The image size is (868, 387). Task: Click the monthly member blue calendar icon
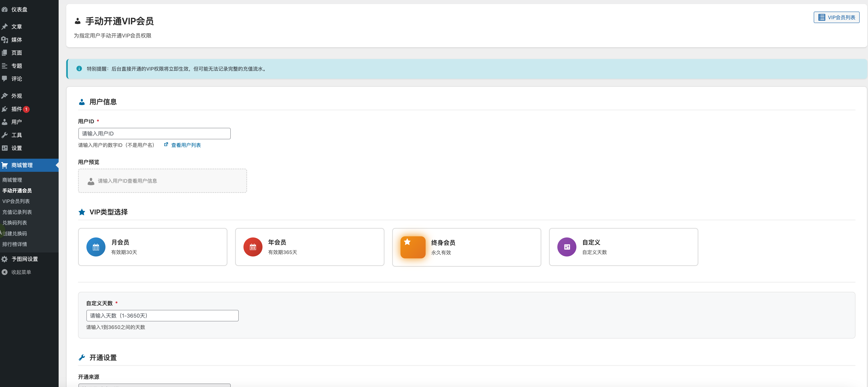96,247
